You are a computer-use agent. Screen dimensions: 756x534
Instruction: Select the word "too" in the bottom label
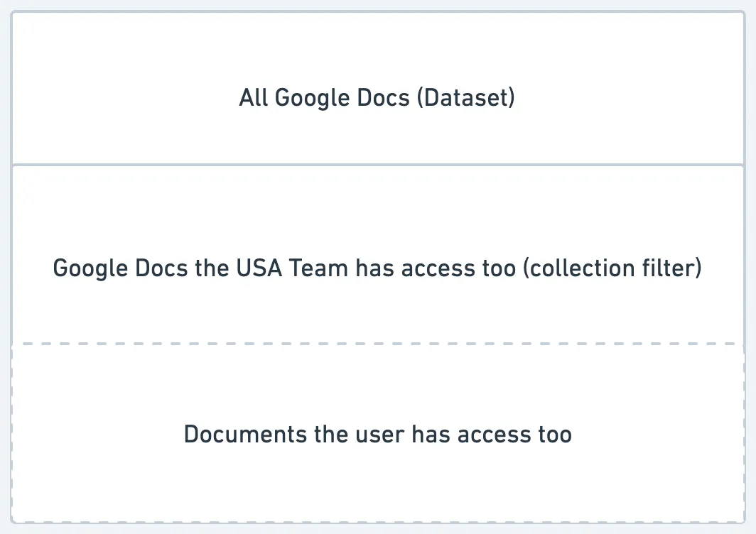(555, 435)
